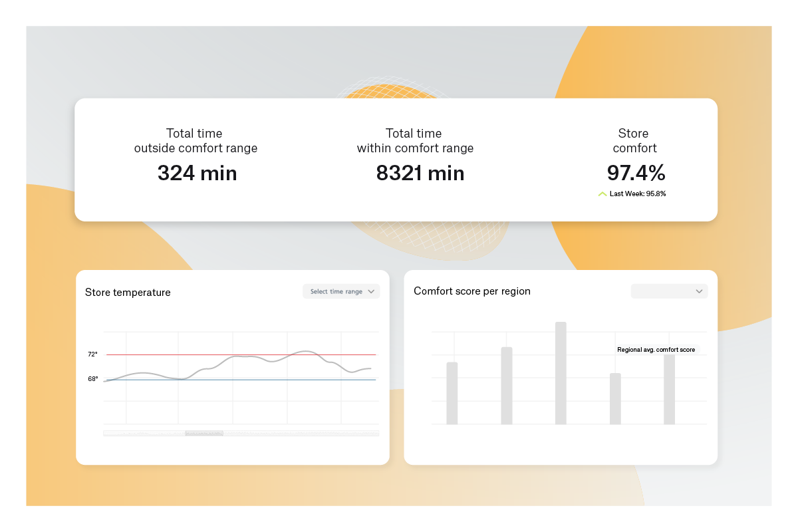Click the shortest fourth bar in comfort chart
This screenshot has width=798, height=532.
tap(615, 398)
